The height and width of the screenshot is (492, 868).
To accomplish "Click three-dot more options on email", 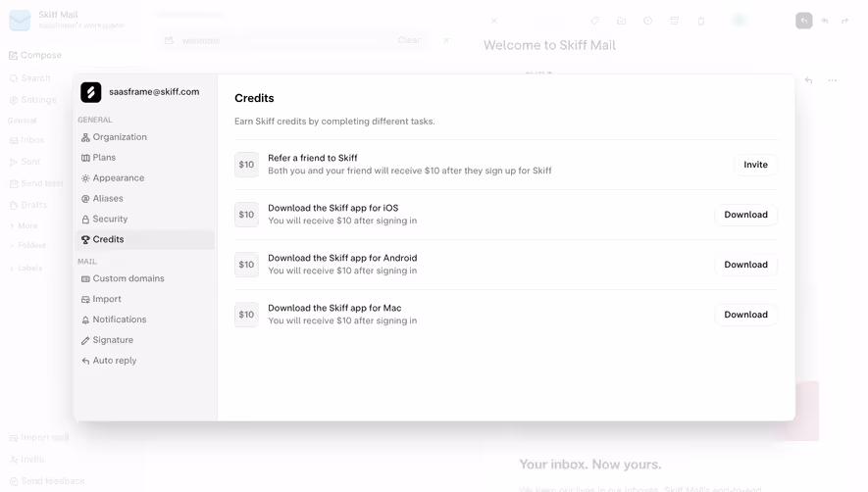I will pyautogui.click(x=832, y=80).
